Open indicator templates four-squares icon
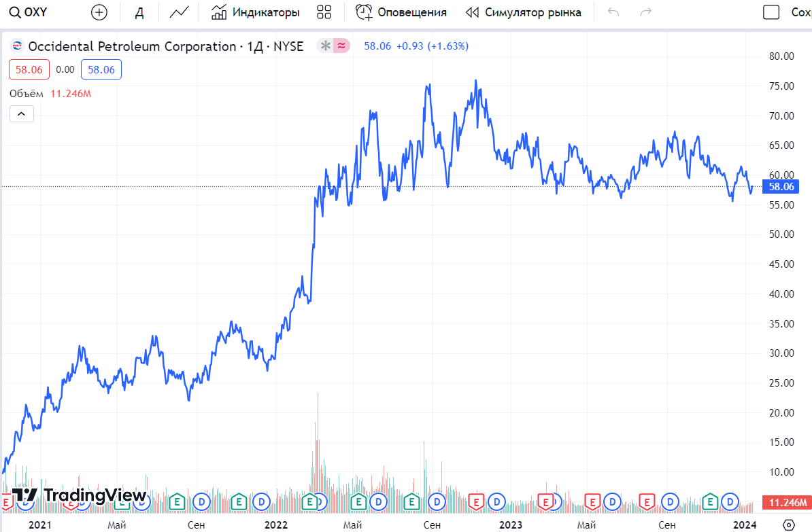Image resolution: width=812 pixels, height=532 pixels. pos(324,12)
